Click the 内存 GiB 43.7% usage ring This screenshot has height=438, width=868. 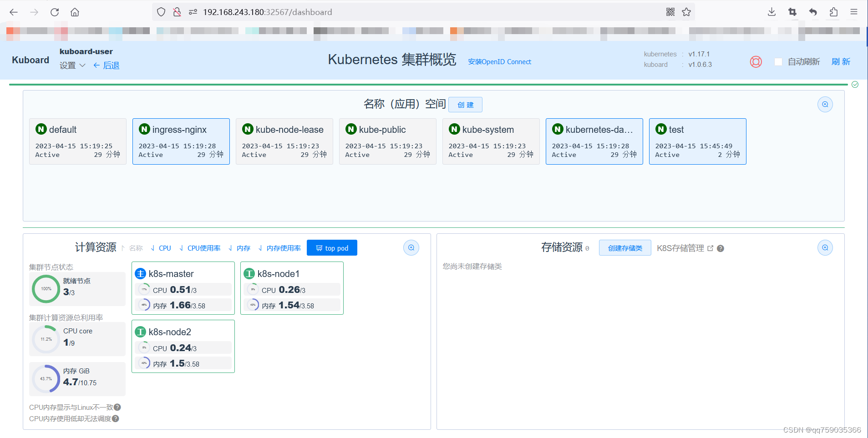pyautogui.click(x=46, y=379)
